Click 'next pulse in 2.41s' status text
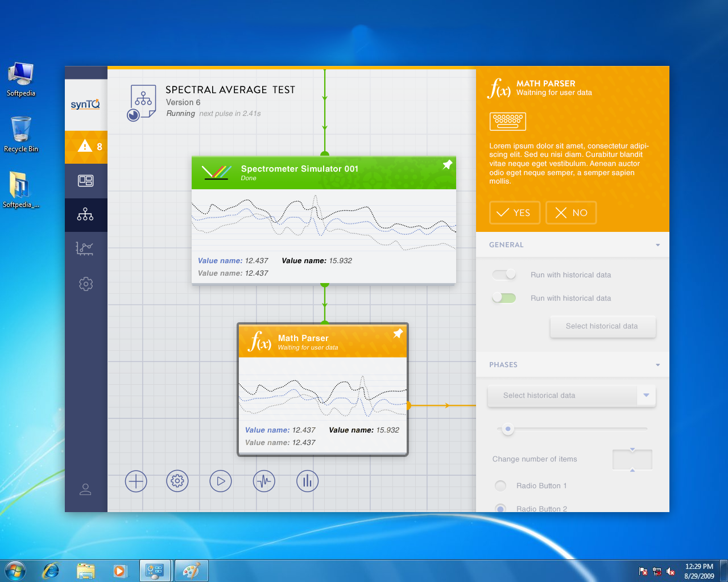This screenshot has width=728, height=582. pos(230,114)
